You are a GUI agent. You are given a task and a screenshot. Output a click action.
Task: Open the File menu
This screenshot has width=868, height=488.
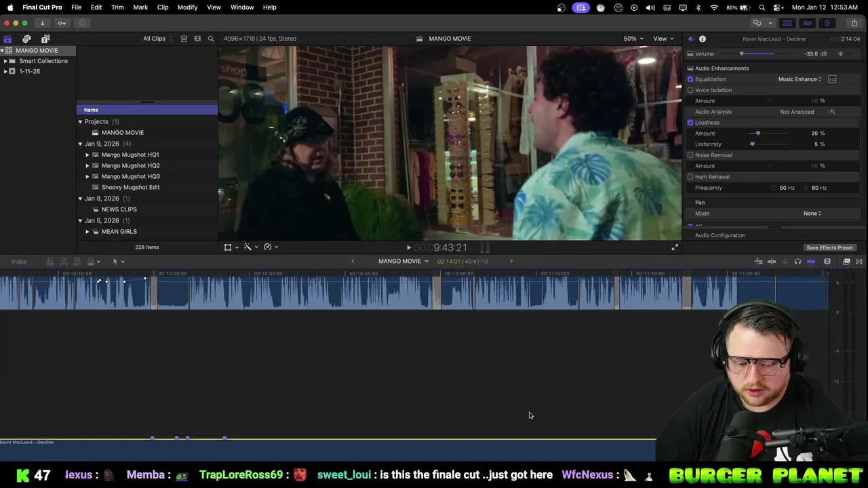pos(76,7)
